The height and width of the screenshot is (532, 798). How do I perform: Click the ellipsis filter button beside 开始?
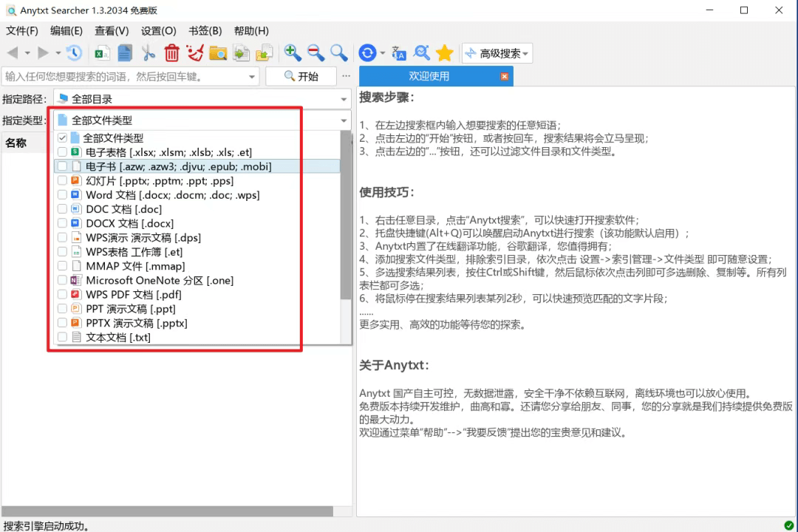tap(346, 76)
